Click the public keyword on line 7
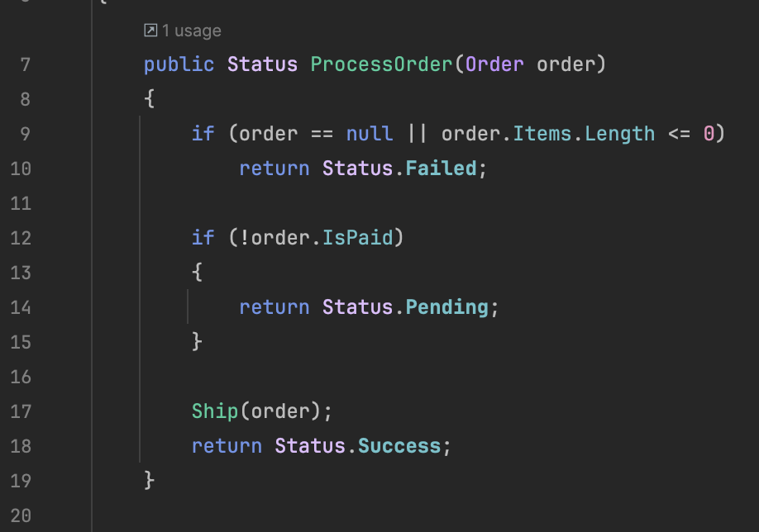 [x=179, y=64]
